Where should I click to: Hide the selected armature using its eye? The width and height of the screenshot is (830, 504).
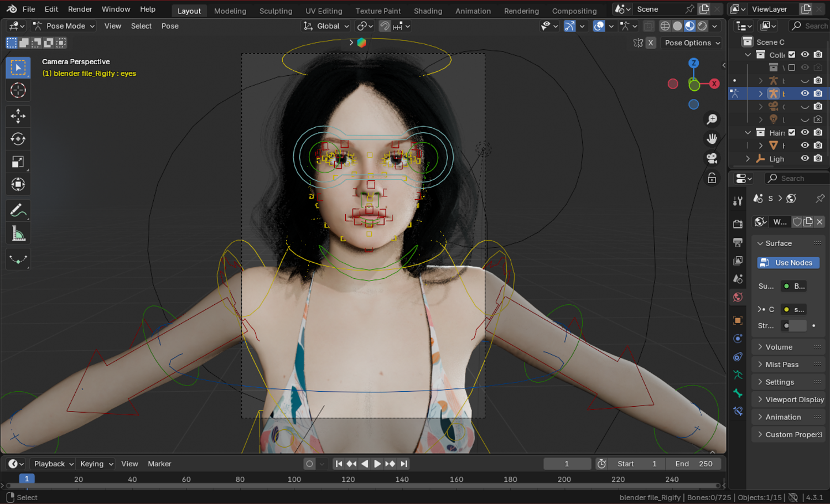click(x=805, y=93)
